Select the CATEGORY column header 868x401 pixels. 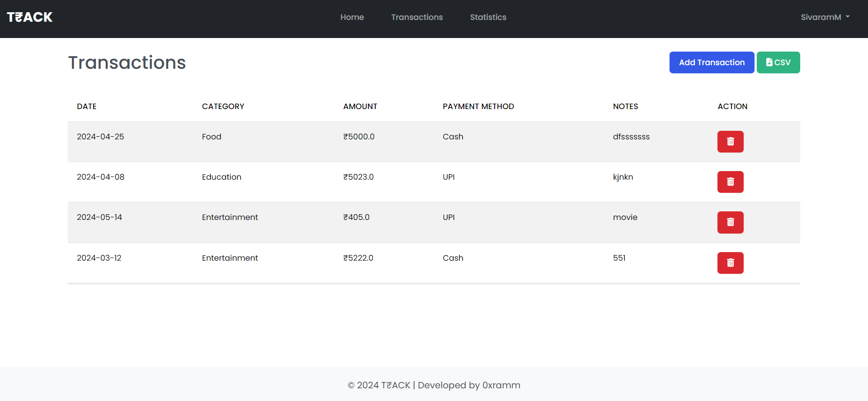[223, 106]
